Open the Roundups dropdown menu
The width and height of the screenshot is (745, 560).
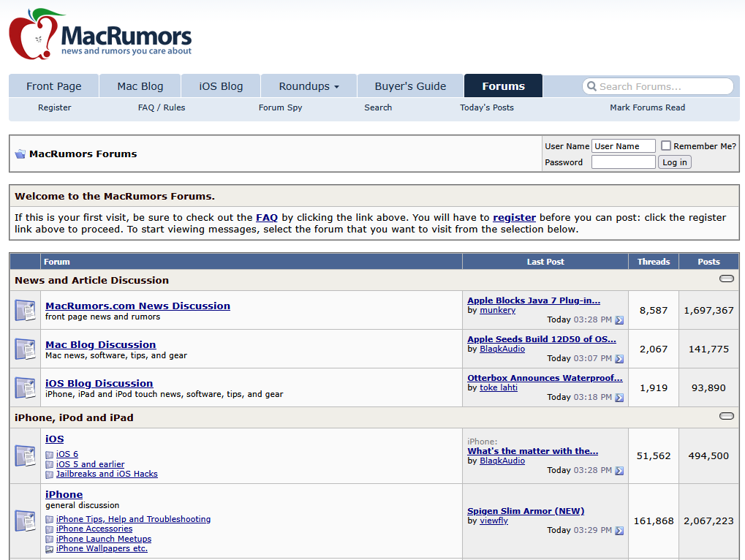click(309, 86)
